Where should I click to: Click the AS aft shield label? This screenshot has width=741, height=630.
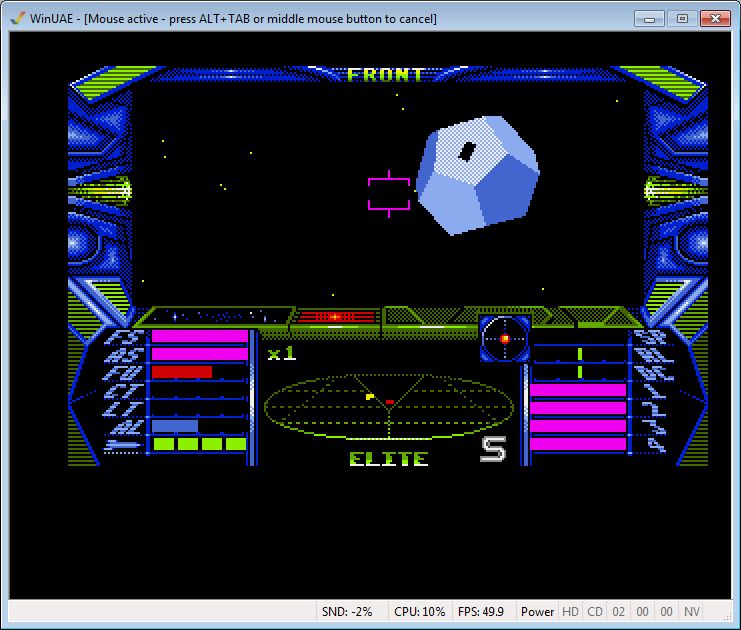123,354
